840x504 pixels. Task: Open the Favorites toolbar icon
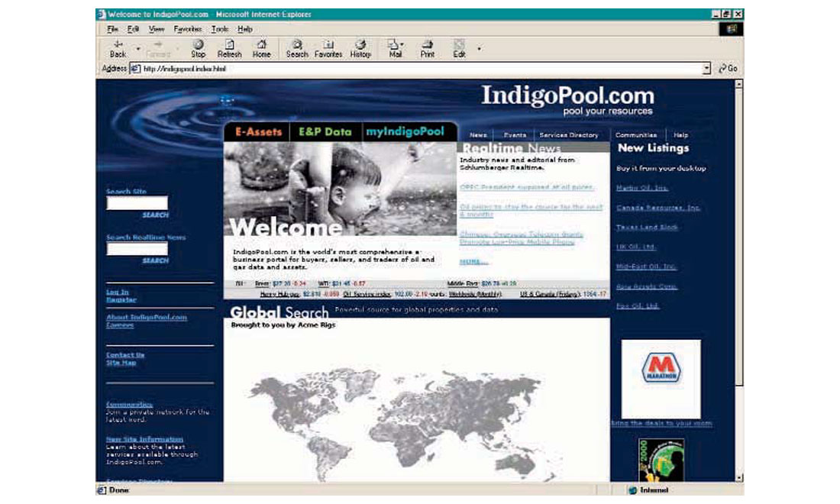pyautogui.click(x=328, y=44)
